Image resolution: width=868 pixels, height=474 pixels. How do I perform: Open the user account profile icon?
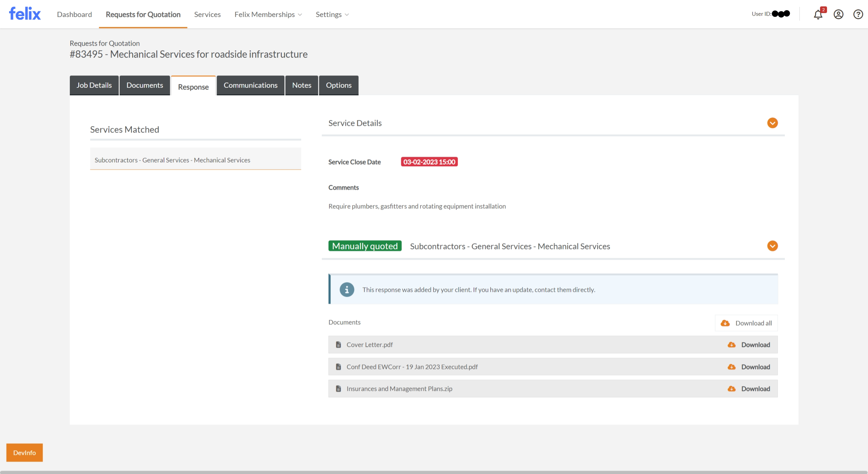click(x=838, y=14)
